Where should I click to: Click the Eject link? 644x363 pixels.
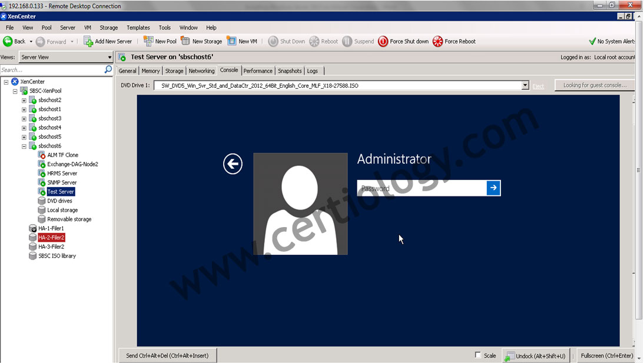[x=538, y=86]
